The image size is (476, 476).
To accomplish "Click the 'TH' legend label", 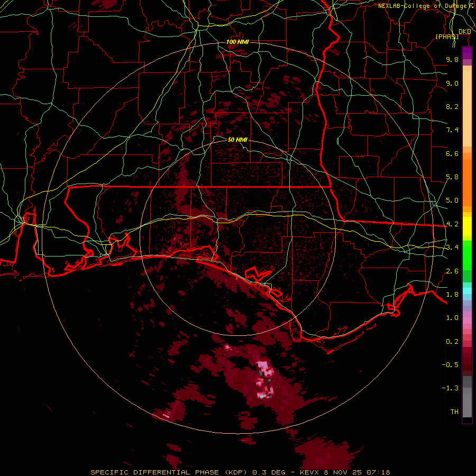I will pyautogui.click(x=454, y=412).
